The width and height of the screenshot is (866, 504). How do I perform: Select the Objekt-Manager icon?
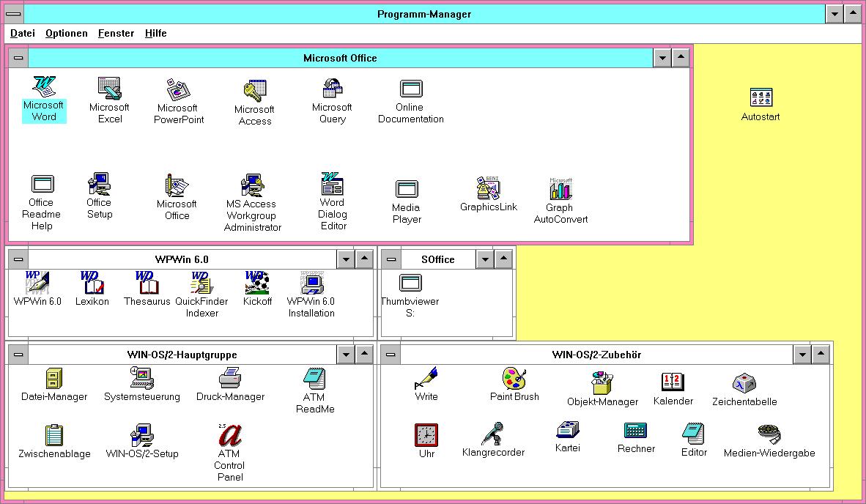pyautogui.click(x=602, y=382)
